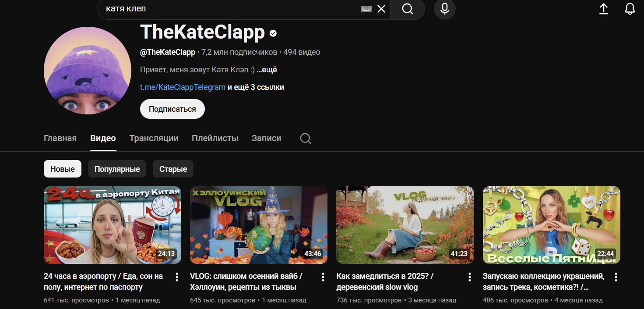Viewport: 644px width, 309px height.
Task: Switch to the Видео tab
Action: tap(103, 139)
